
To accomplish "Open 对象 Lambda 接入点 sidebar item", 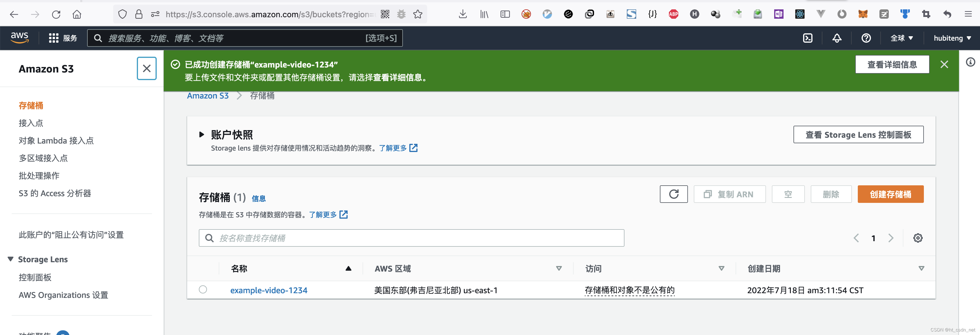I will pyautogui.click(x=56, y=140).
